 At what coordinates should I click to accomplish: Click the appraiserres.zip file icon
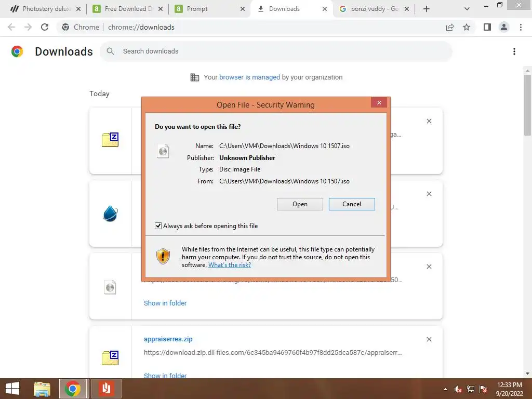pyautogui.click(x=110, y=357)
